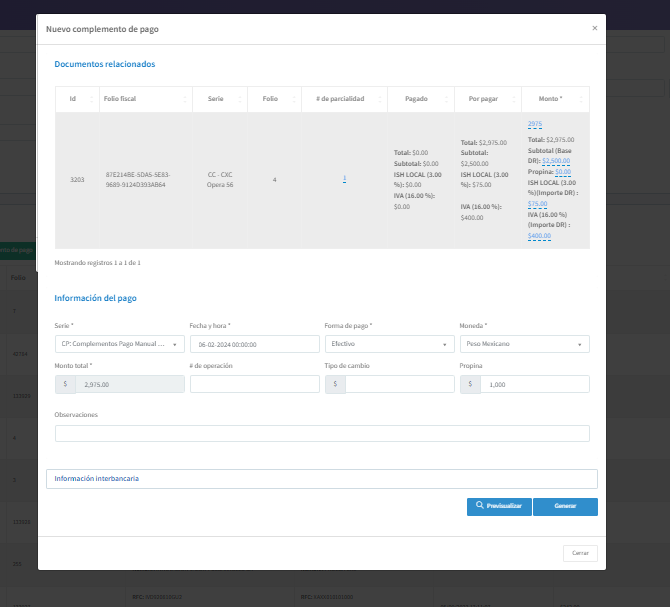This screenshot has height=607, width=670.
Task: Sort table by Id column
Action: click(77, 99)
